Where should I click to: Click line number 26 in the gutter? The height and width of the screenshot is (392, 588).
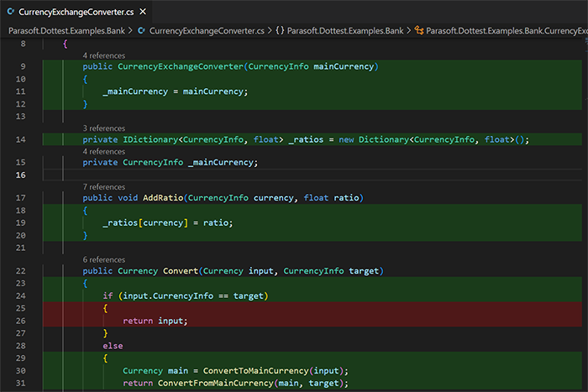tap(21, 321)
